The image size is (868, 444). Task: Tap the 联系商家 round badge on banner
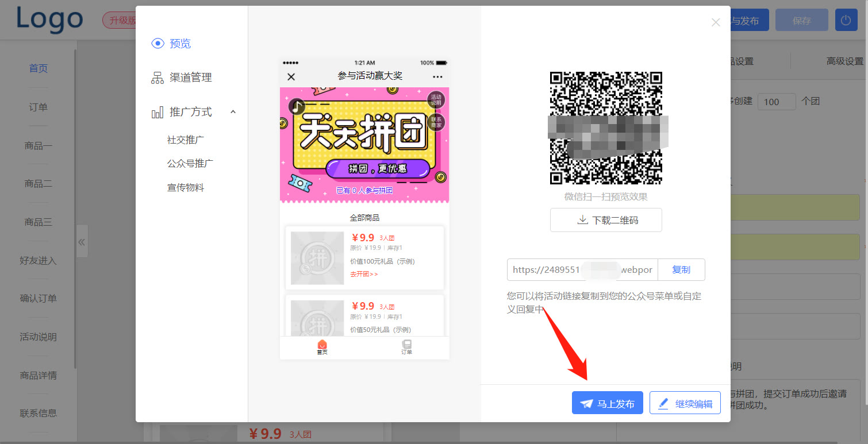click(x=436, y=122)
